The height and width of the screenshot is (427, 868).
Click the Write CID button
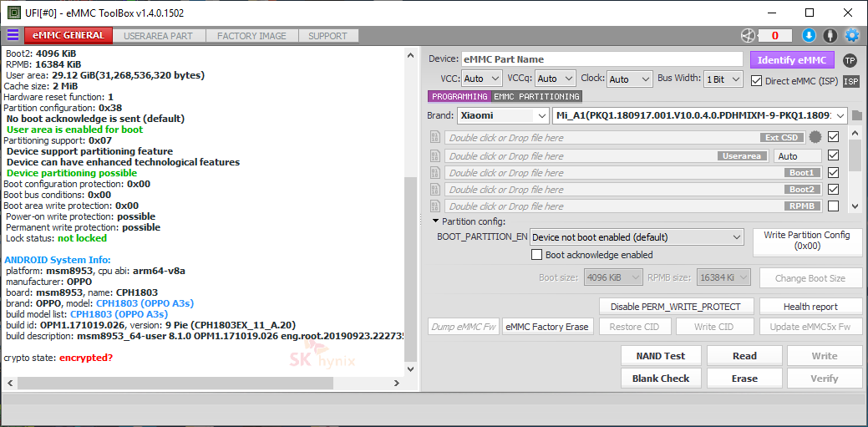point(715,327)
